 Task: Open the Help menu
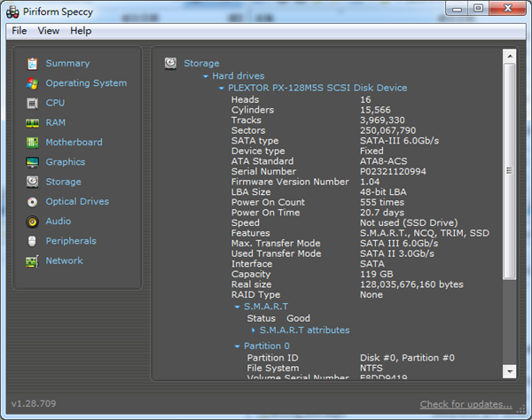pos(81,31)
